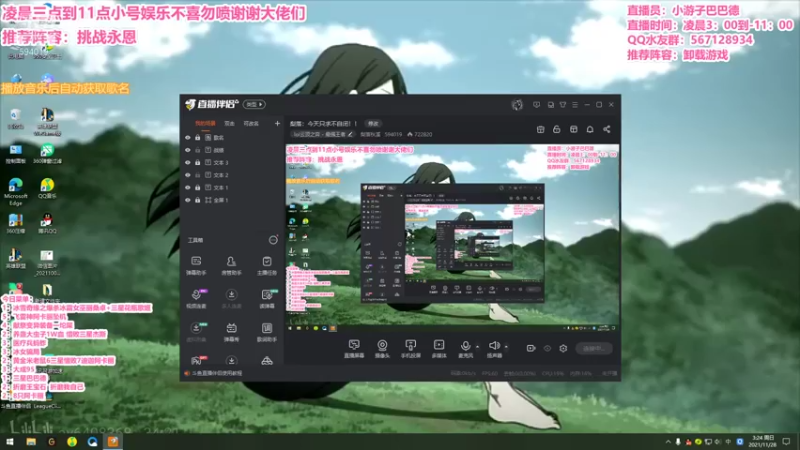The width and height of the screenshot is (800, 450).
Task: Toggle the lock on the 歌名 layer
Action: [197, 138]
